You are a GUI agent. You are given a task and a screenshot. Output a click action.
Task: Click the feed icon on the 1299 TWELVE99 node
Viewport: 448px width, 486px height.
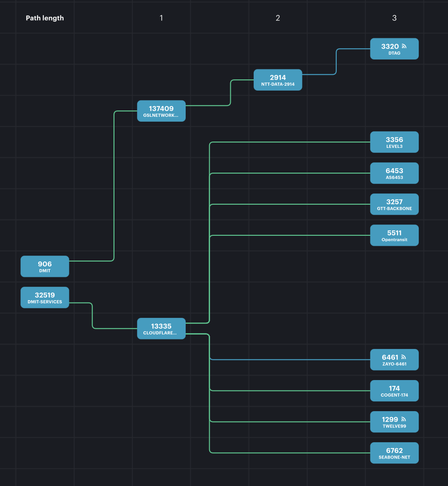tap(403, 419)
